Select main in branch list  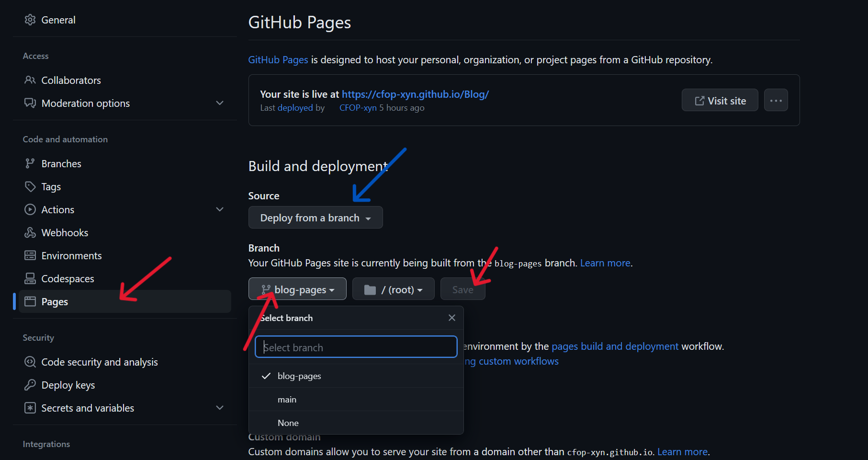[356, 400]
